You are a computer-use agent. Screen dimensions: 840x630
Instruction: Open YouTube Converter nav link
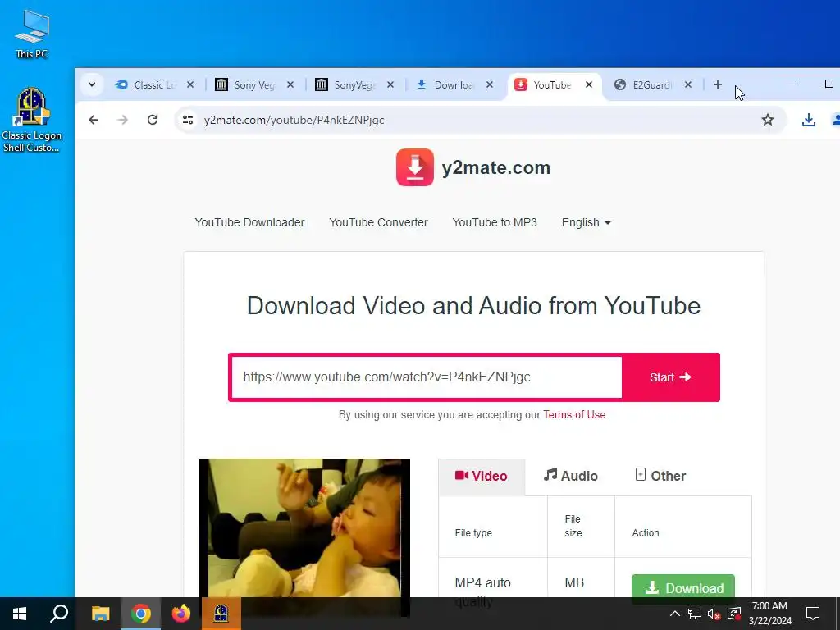[378, 222]
